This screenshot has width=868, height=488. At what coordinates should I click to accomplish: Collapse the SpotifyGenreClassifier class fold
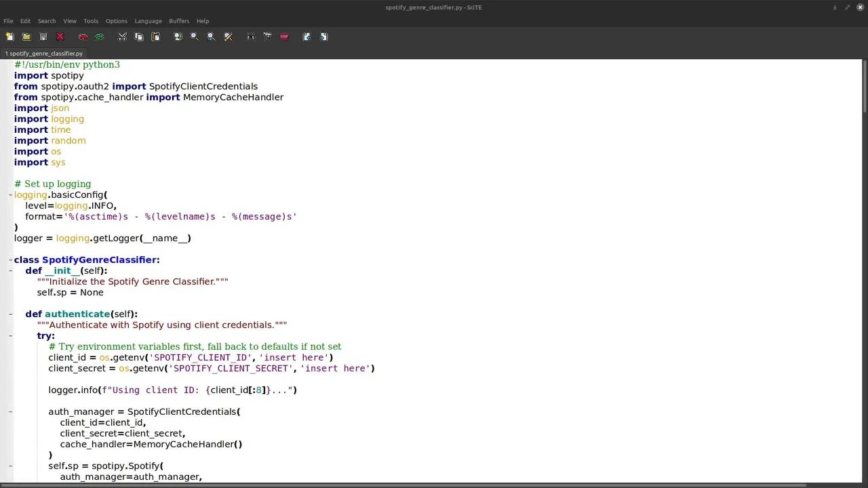pos(11,260)
